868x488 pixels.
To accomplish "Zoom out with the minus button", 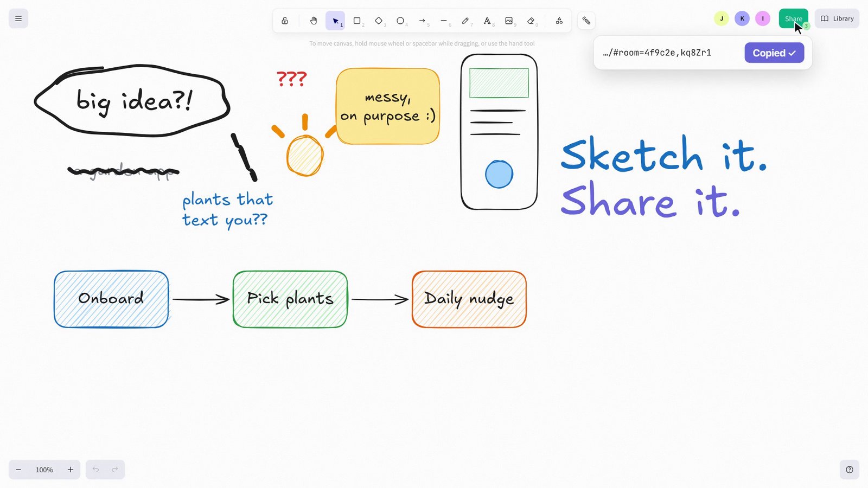I will pos(18,470).
